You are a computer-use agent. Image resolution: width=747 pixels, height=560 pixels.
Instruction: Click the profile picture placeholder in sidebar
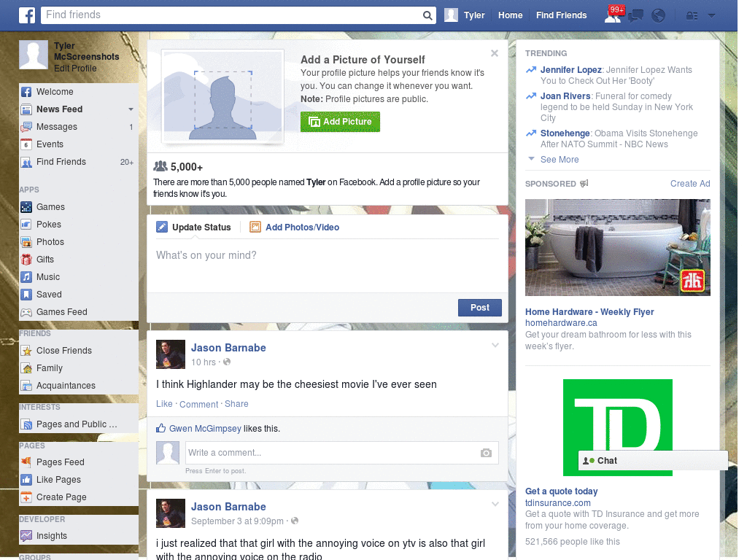[x=34, y=55]
